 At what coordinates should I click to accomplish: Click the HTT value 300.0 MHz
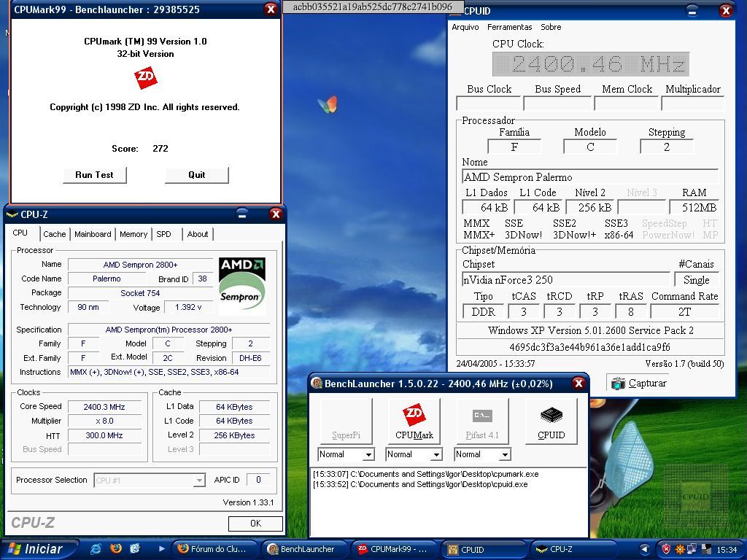point(104,435)
